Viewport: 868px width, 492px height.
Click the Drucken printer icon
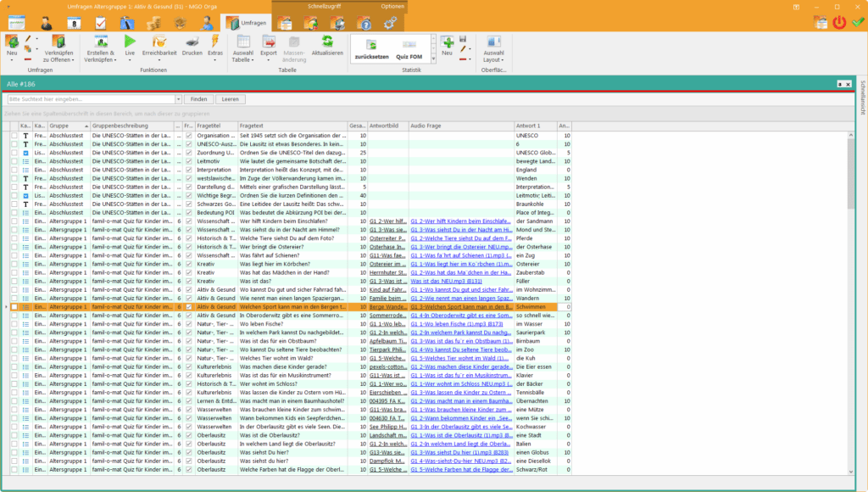click(192, 42)
